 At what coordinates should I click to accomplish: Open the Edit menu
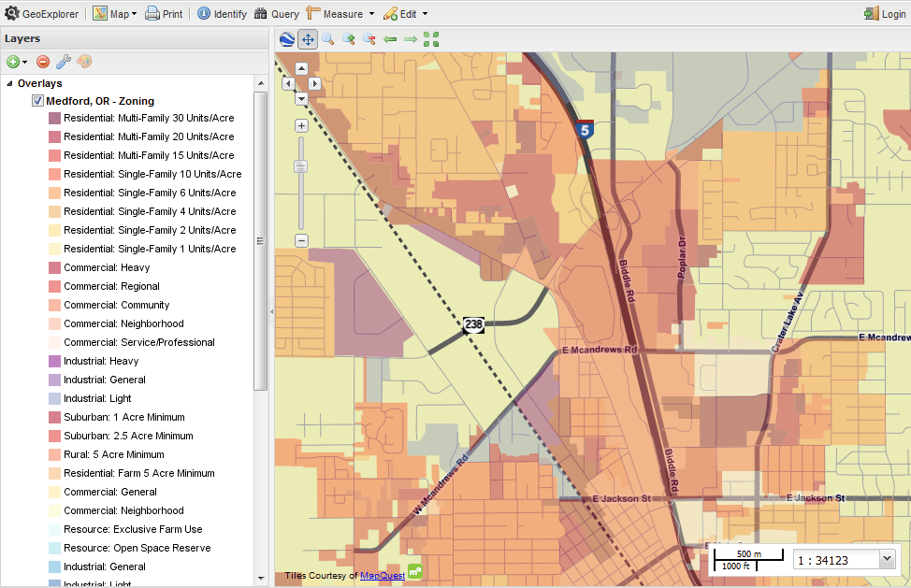(x=405, y=14)
